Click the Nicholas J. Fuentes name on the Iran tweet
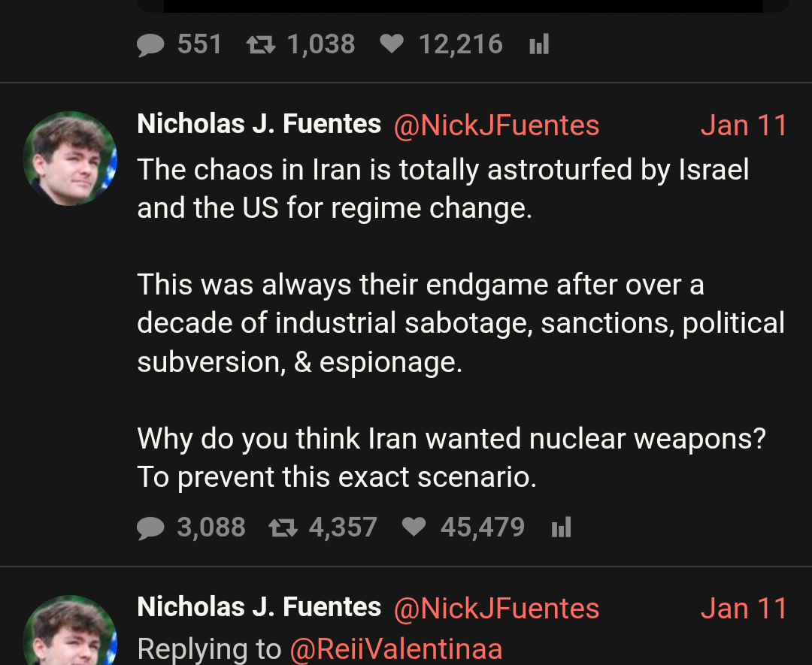The width and height of the screenshot is (812, 665). pos(259,124)
